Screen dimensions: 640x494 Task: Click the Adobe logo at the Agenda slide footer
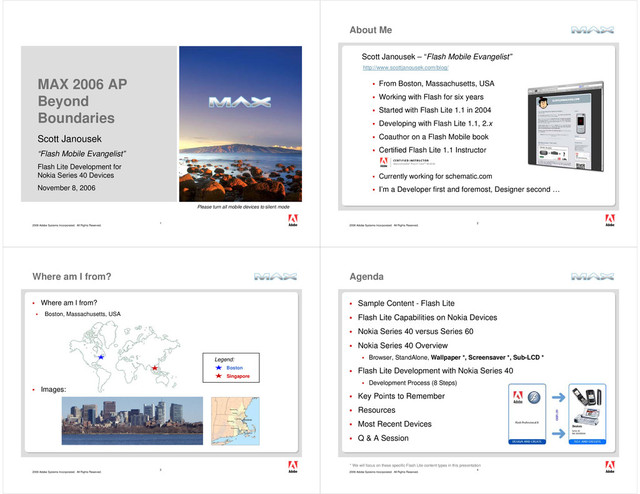(610, 467)
